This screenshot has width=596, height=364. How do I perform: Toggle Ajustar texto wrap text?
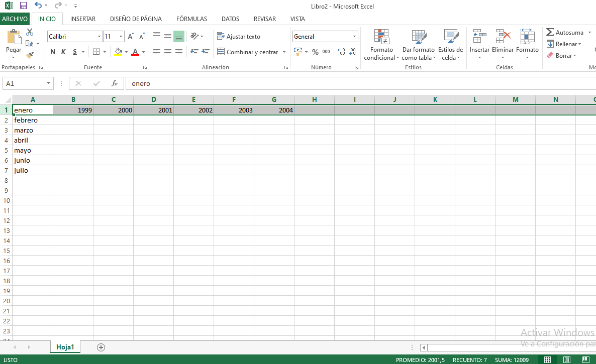[x=239, y=37]
